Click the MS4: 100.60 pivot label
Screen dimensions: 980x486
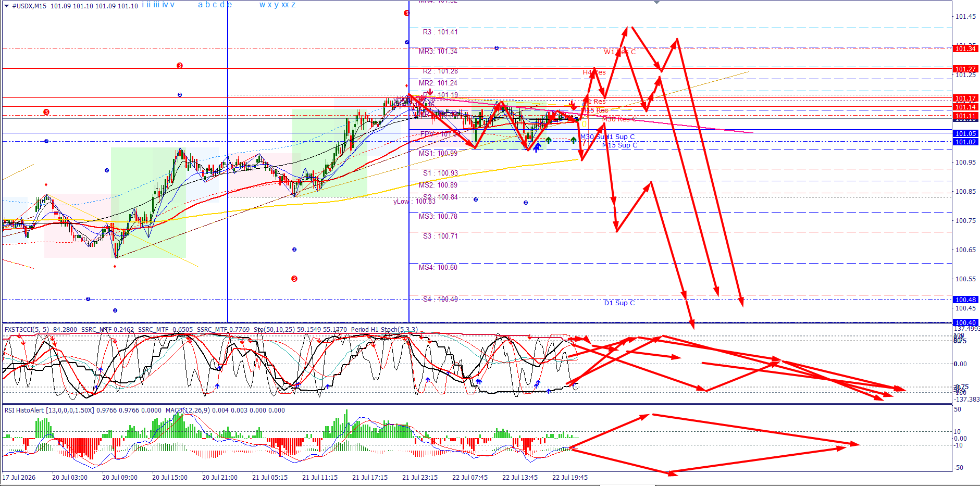coord(438,267)
